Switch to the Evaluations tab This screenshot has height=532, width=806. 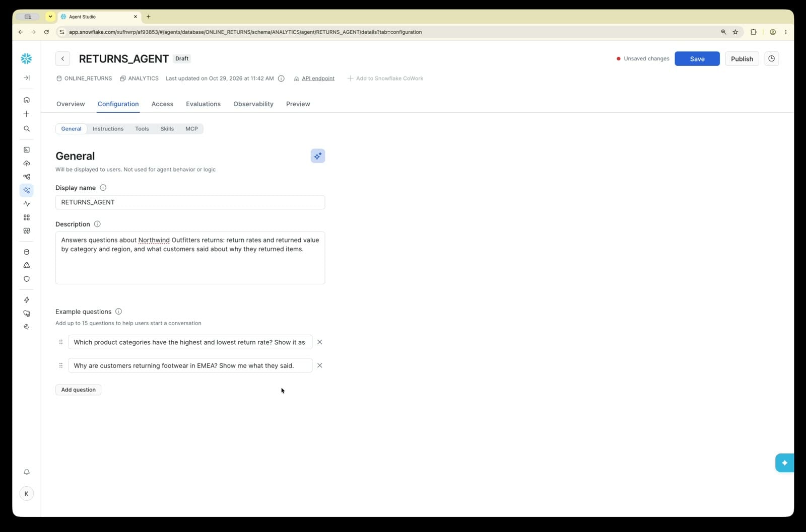tap(203, 104)
